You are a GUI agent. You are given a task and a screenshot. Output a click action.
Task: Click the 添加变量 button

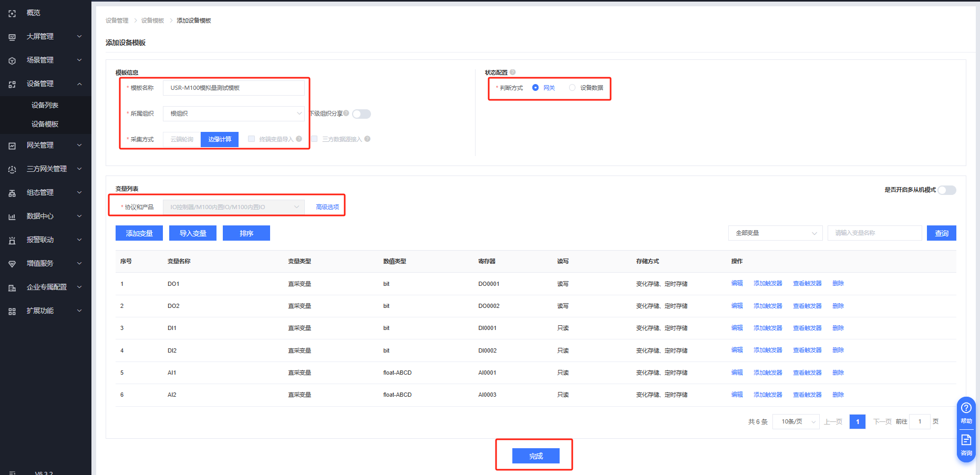[x=139, y=233]
